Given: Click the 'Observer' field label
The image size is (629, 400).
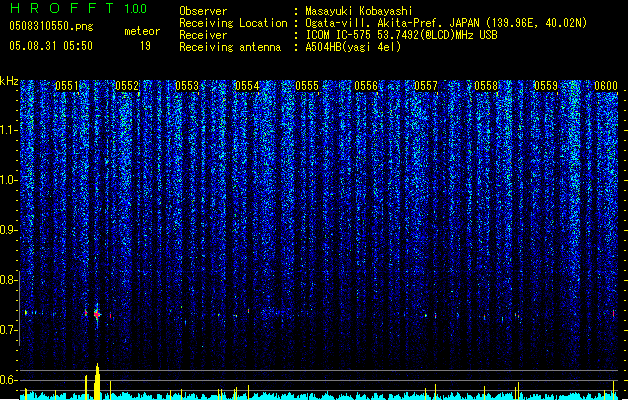Looking at the screenshot, I should point(203,11).
